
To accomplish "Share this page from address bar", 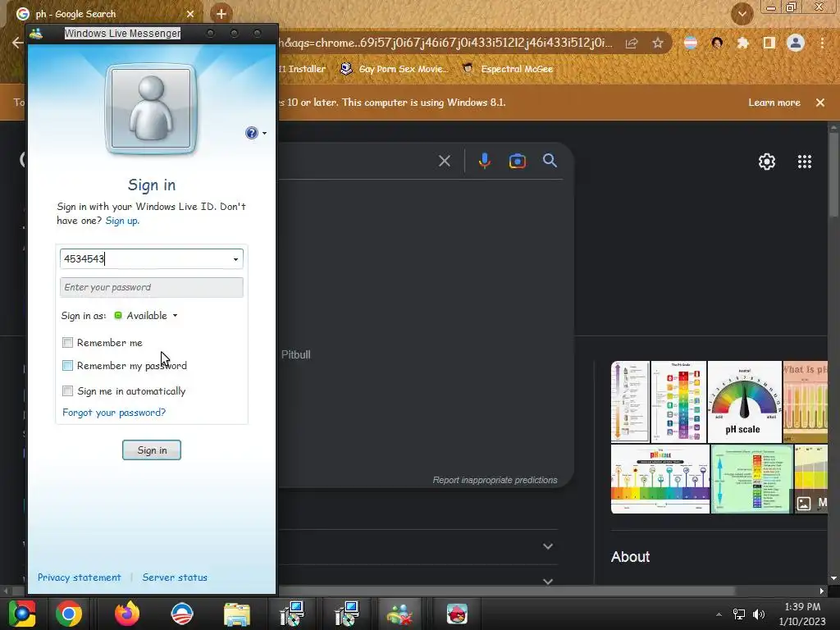I will click(x=632, y=43).
